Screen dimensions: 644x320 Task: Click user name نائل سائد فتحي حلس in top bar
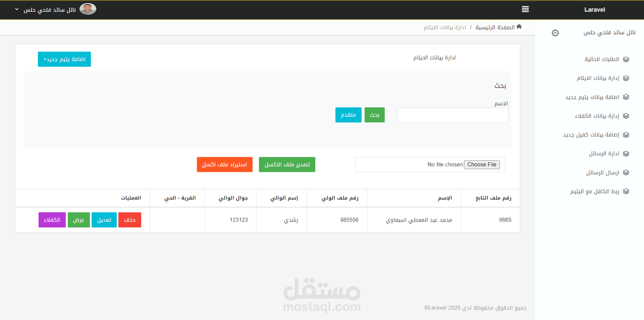[50, 10]
